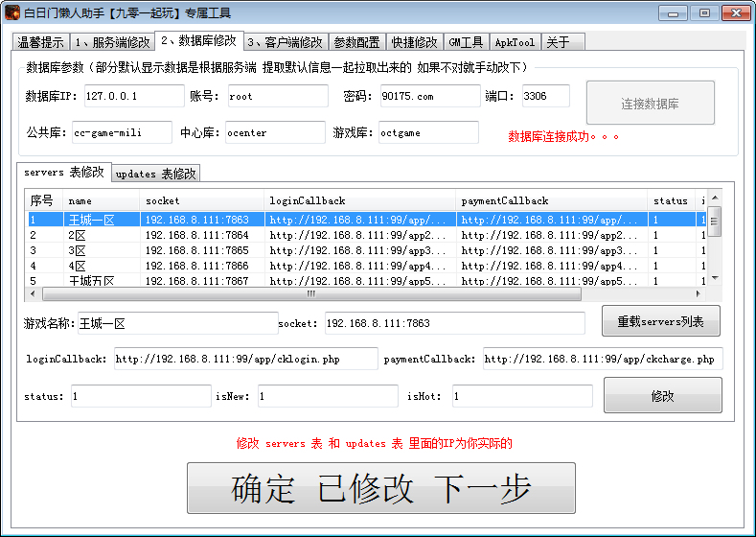Click the app icon in title bar
The width and height of the screenshot is (756, 537).
[12, 12]
